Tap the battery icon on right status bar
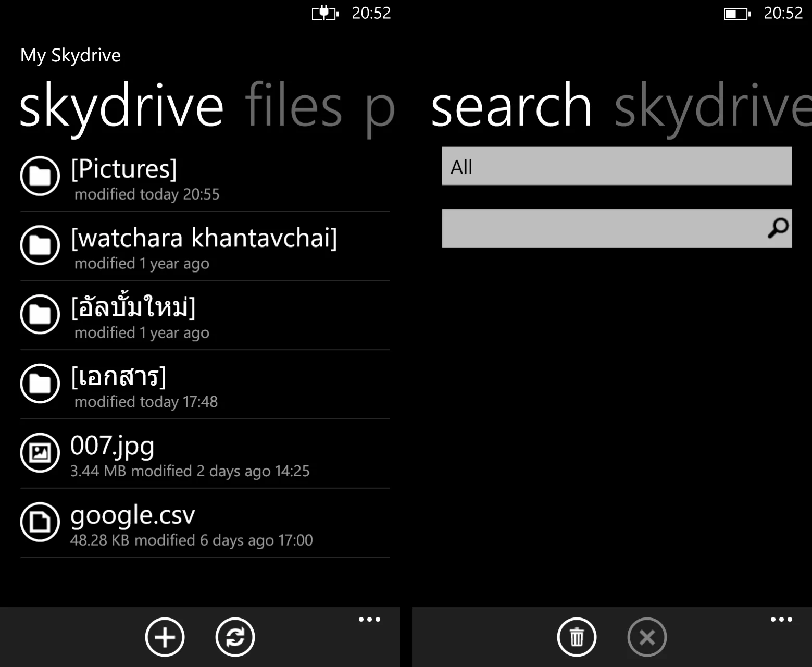Screen dimensions: 812x667 737,14
